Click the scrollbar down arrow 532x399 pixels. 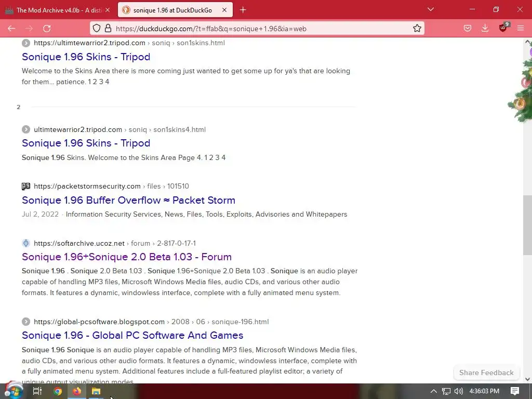point(528,379)
